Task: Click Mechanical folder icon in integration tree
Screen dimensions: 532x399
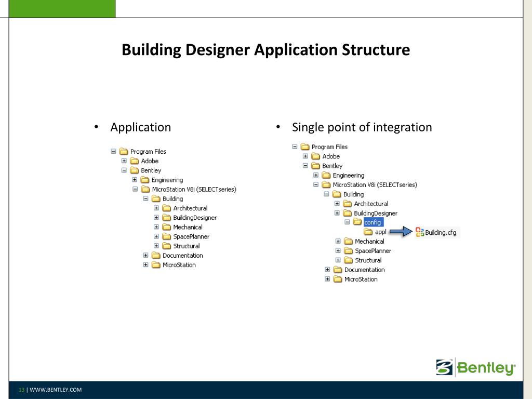Action: (348, 241)
